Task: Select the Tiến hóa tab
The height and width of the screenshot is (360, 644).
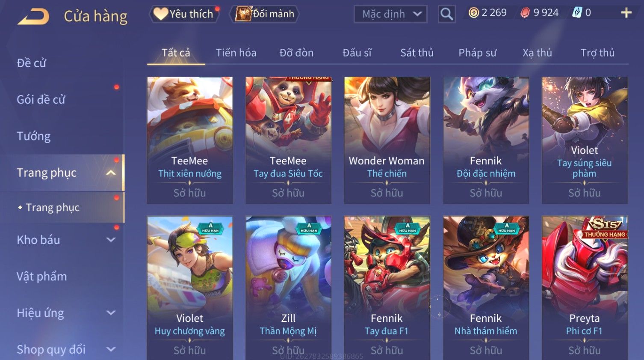Action: point(236,53)
